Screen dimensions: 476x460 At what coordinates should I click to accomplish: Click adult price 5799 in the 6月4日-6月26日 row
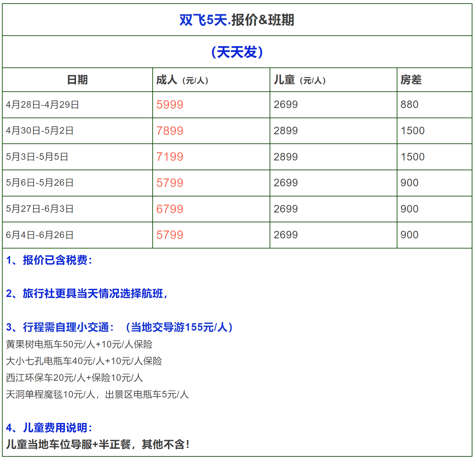pos(170,235)
